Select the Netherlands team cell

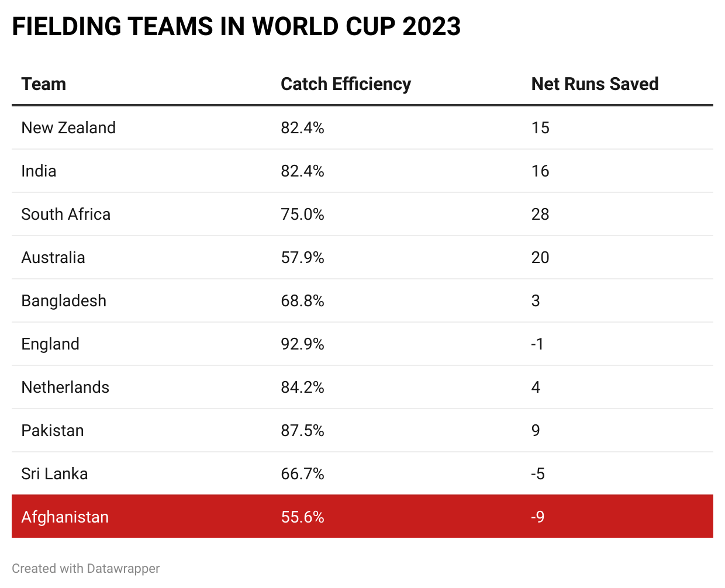pyautogui.click(x=65, y=388)
